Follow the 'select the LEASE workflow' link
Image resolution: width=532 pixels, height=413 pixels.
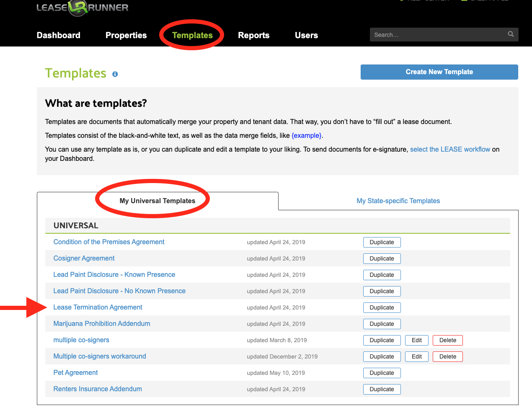click(450, 150)
